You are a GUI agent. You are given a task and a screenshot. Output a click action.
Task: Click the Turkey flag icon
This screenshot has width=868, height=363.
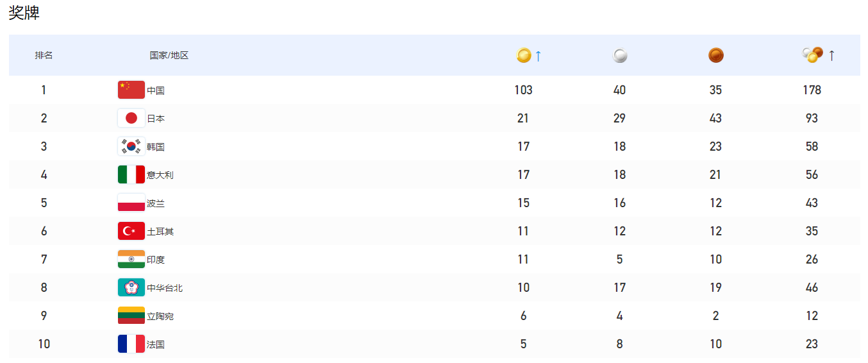(131, 231)
